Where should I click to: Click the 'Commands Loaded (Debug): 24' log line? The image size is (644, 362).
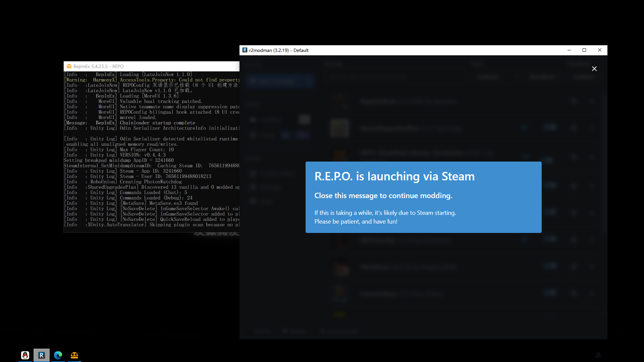pos(128,198)
